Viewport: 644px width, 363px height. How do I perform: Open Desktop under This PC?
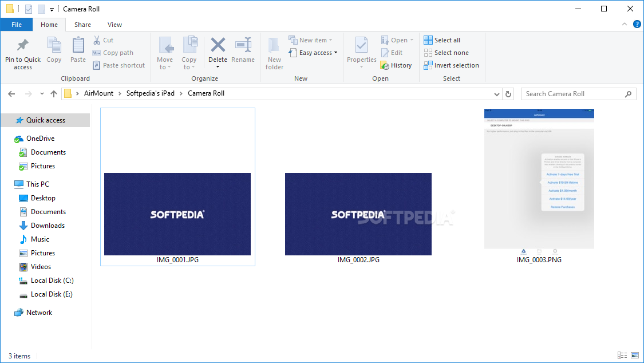43,198
